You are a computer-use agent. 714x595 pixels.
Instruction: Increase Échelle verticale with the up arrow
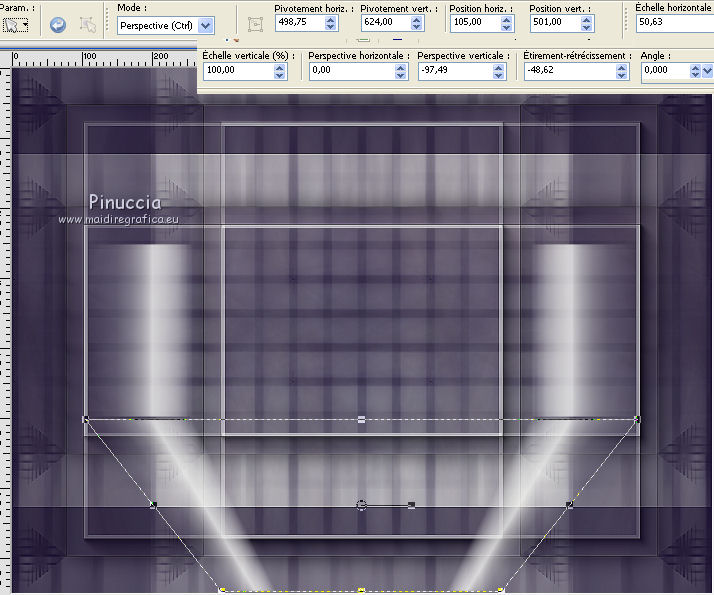click(280, 68)
